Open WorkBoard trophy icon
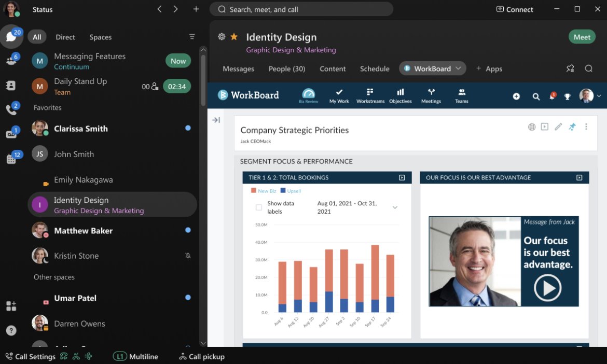This screenshot has width=607, height=364. click(568, 96)
